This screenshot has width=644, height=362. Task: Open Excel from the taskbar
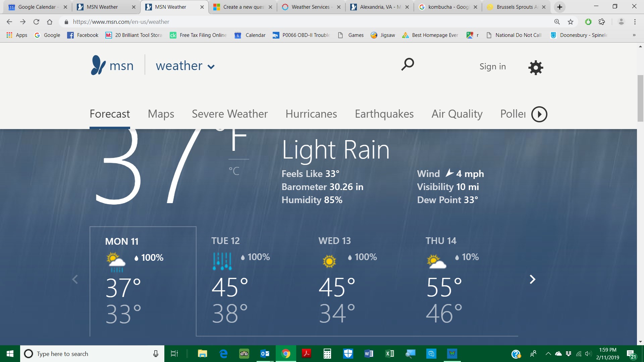pyautogui.click(x=389, y=354)
